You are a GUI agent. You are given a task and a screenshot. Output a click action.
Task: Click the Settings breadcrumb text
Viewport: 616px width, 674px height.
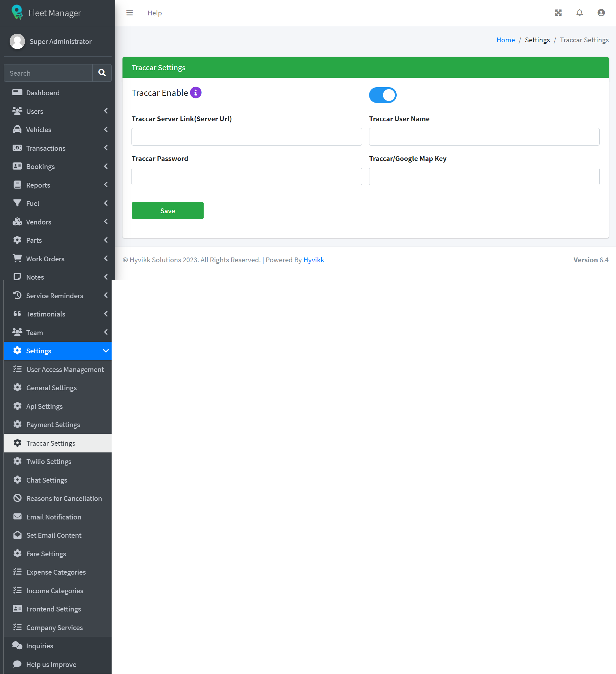(x=537, y=40)
